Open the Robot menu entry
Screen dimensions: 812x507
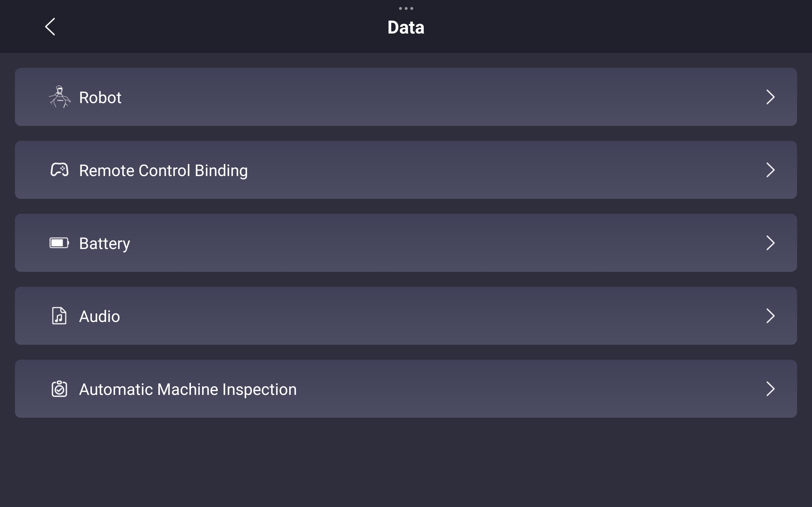pos(406,97)
